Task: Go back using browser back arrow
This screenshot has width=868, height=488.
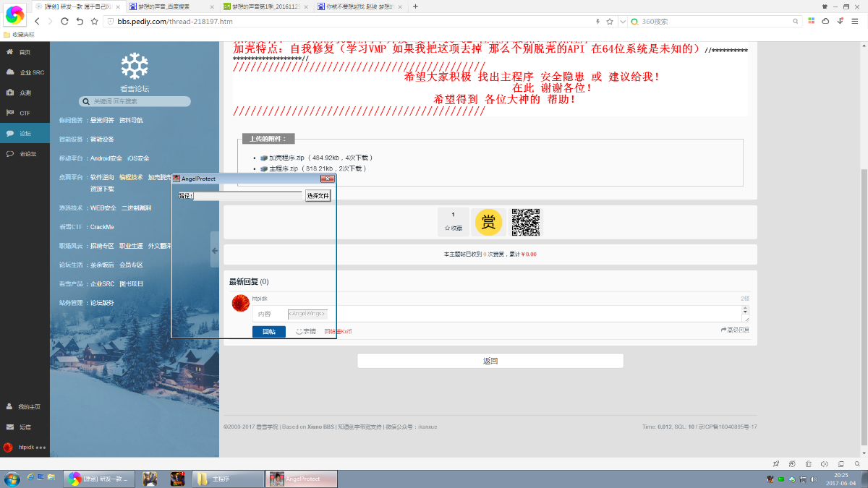Action: click(x=37, y=21)
